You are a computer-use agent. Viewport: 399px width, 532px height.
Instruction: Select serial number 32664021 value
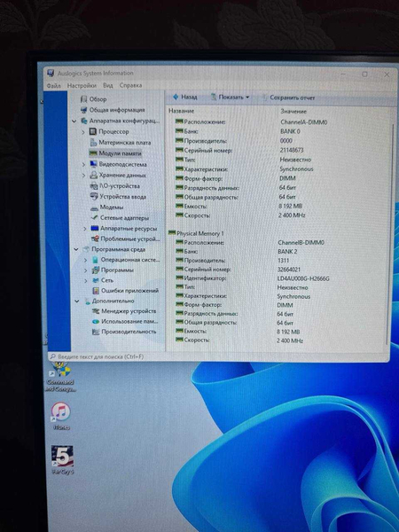(289, 270)
